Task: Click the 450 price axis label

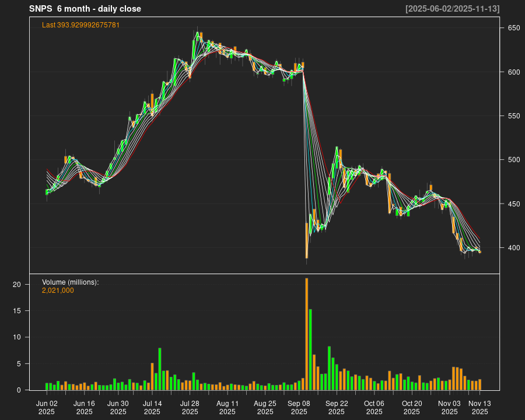Action: click(x=513, y=204)
